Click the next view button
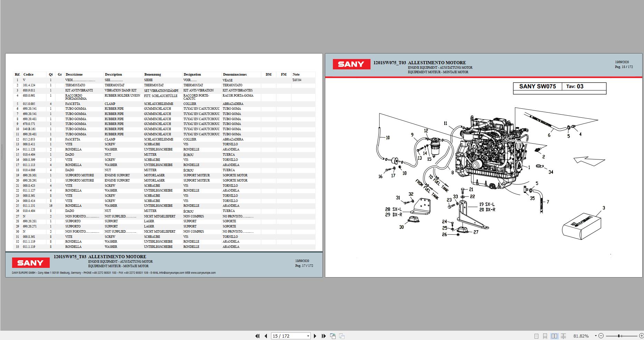The height and width of the screenshot is (340, 644). [x=342, y=336]
